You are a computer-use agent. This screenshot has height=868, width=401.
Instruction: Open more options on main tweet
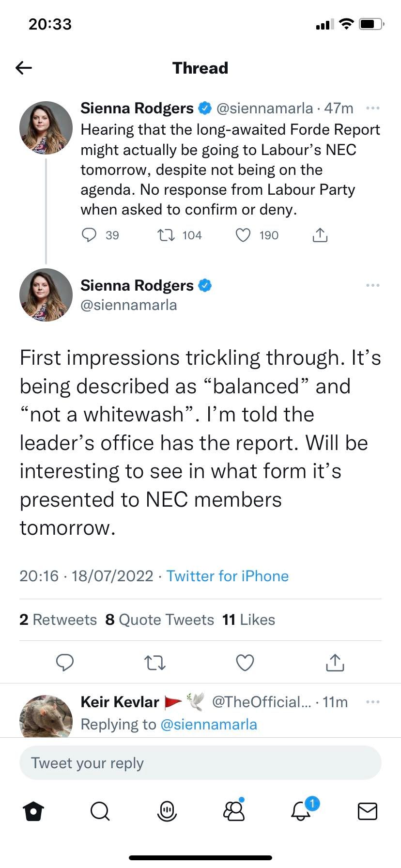tap(372, 285)
